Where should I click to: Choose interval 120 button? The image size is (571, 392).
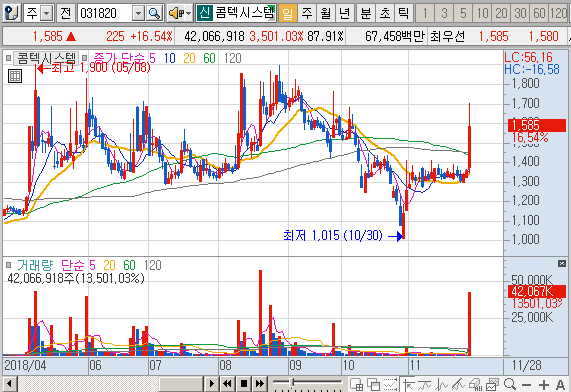(559, 14)
